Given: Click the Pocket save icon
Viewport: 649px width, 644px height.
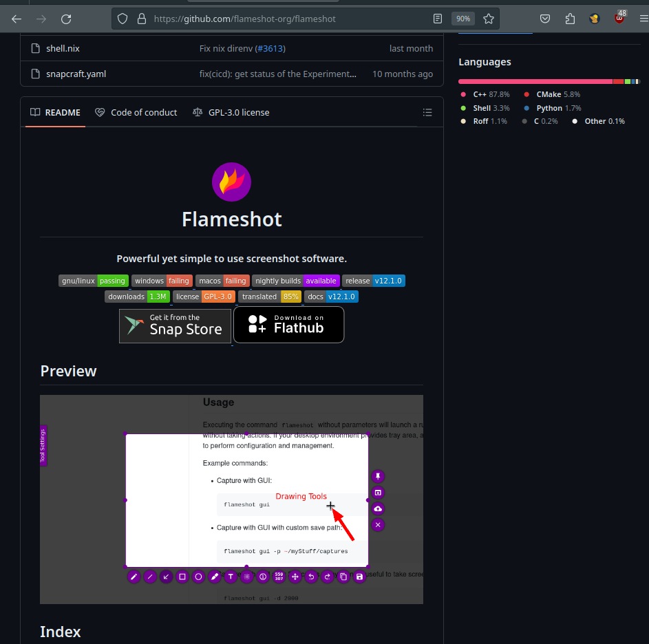Looking at the screenshot, I should tap(545, 19).
